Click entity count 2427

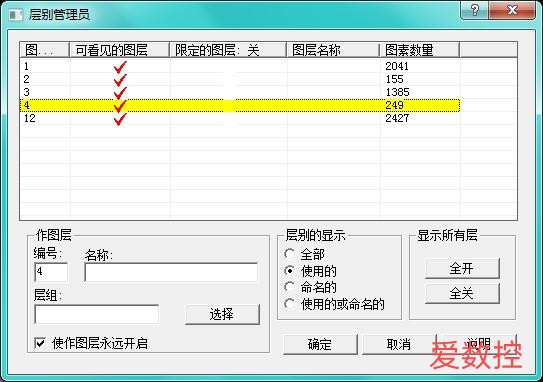(397, 118)
